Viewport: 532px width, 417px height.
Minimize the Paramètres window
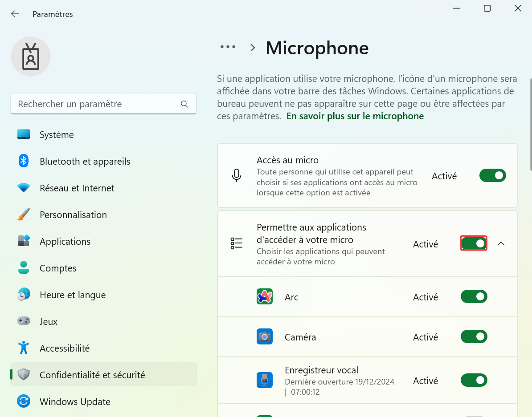tap(456, 8)
